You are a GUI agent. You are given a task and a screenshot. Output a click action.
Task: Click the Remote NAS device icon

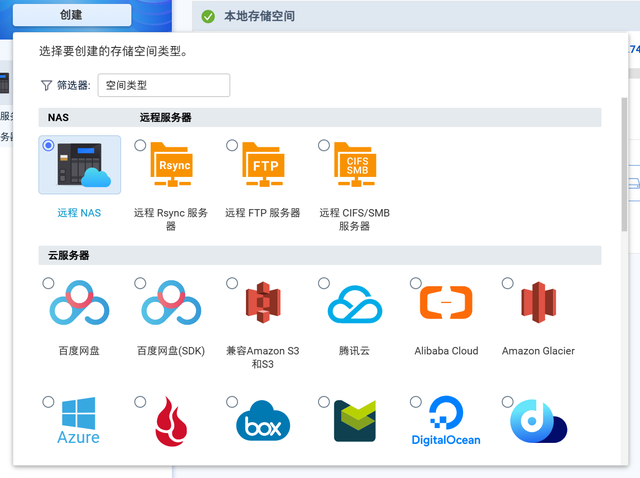click(x=84, y=165)
